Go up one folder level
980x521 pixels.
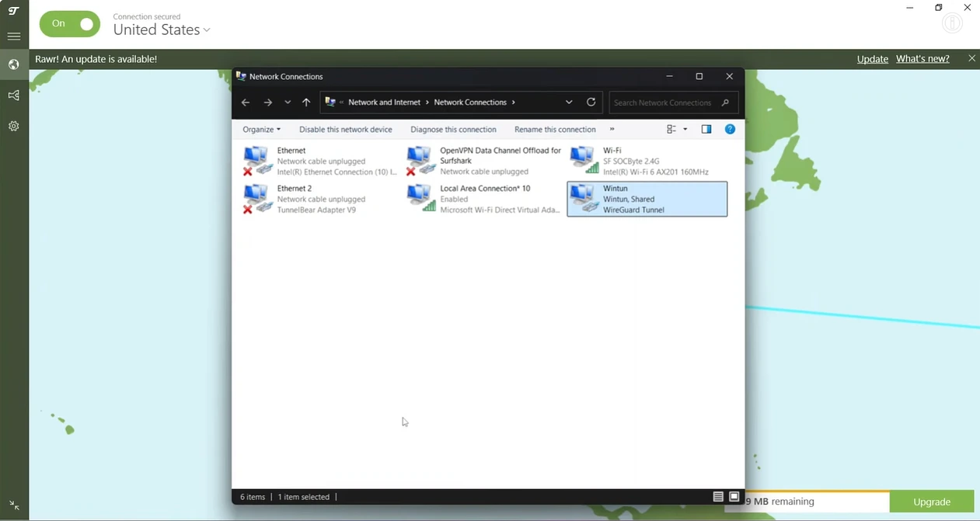point(306,102)
